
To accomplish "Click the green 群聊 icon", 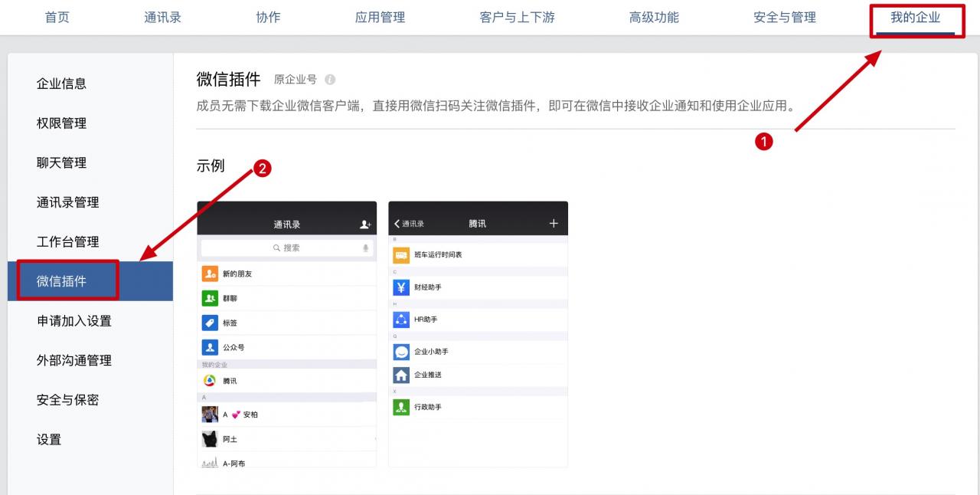I will tap(210, 298).
